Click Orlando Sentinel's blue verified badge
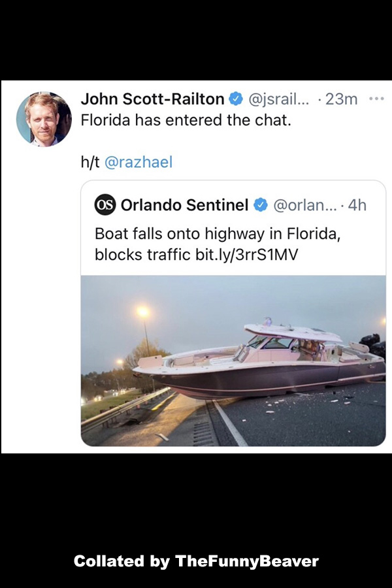Image resolution: width=392 pixels, height=588 pixels. click(x=261, y=205)
